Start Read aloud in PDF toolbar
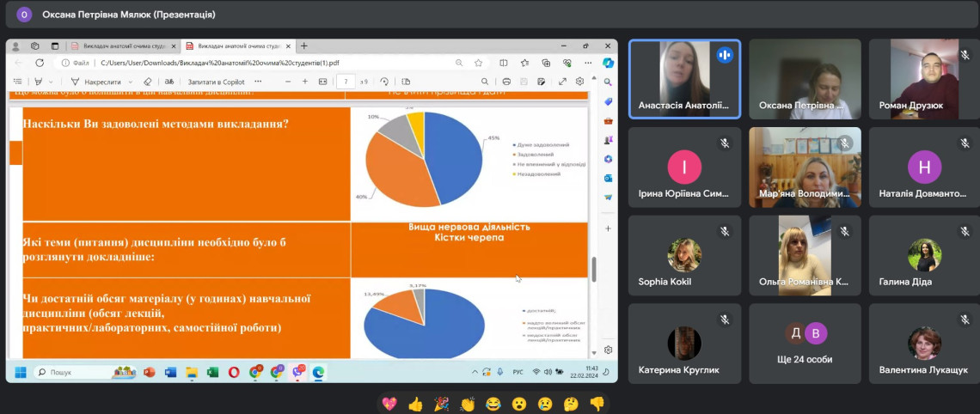Screen dimensions: 980x414 [168, 82]
